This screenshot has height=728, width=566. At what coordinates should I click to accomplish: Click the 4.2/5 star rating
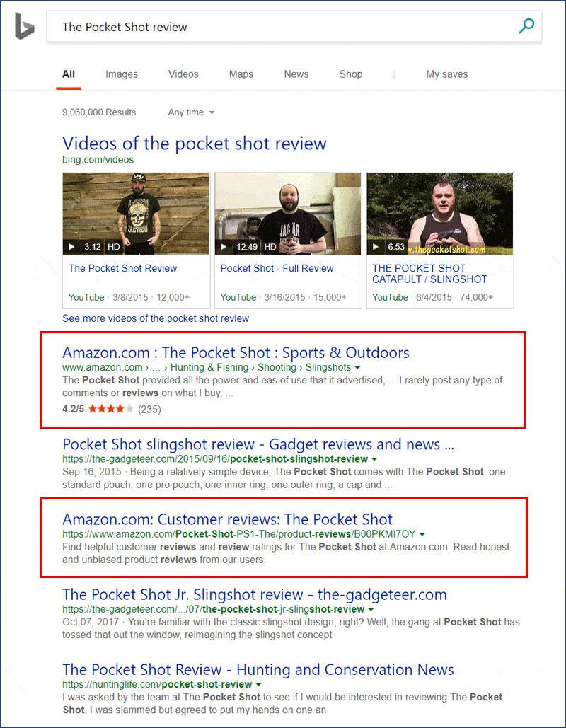coord(98,409)
